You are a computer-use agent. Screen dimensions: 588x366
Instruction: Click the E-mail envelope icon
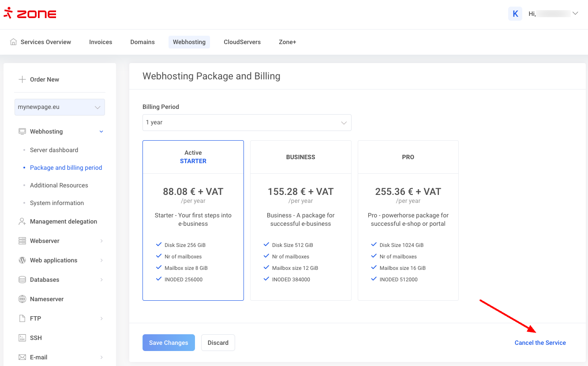(x=22, y=357)
